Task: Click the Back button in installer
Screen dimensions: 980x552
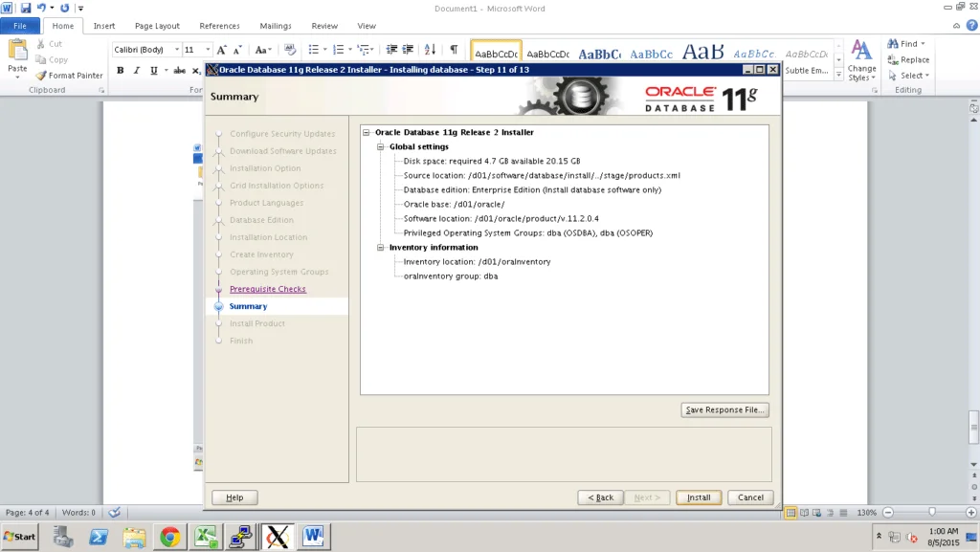Action: (601, 497)
